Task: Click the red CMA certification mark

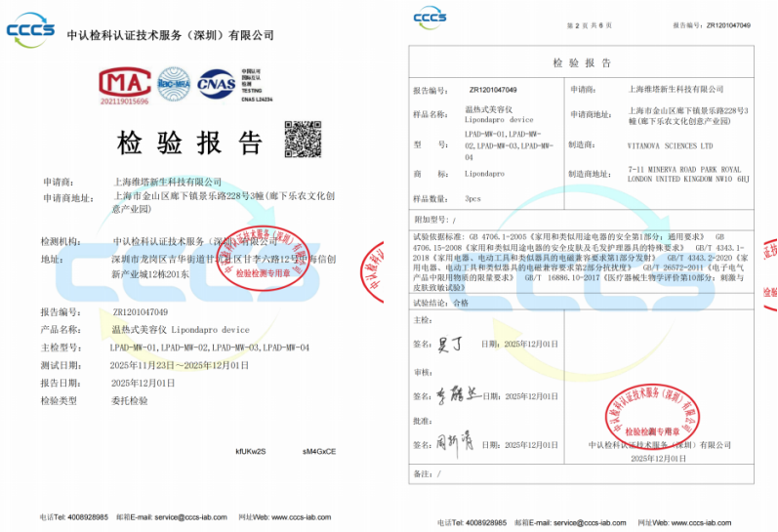Action: click(x=126, y=85)
